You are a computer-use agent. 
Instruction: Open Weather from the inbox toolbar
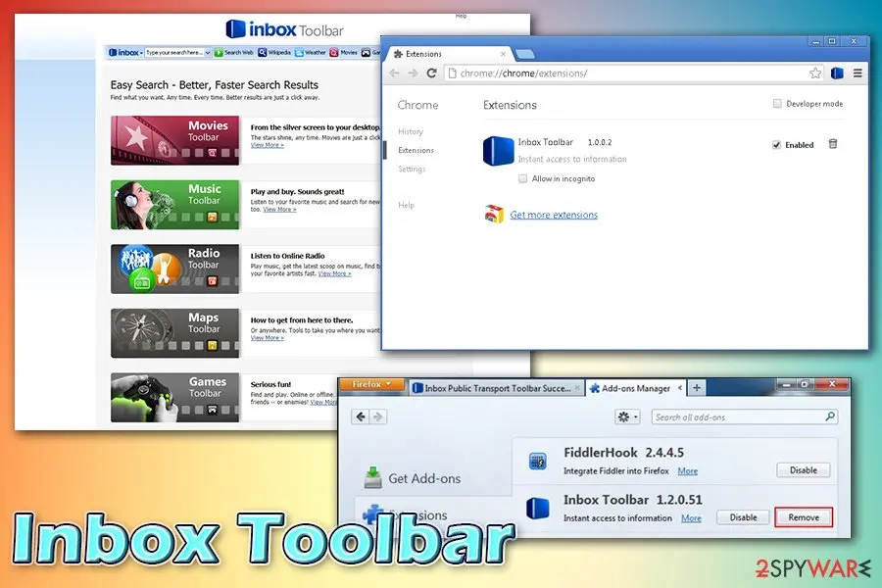[x=311, y=52]
